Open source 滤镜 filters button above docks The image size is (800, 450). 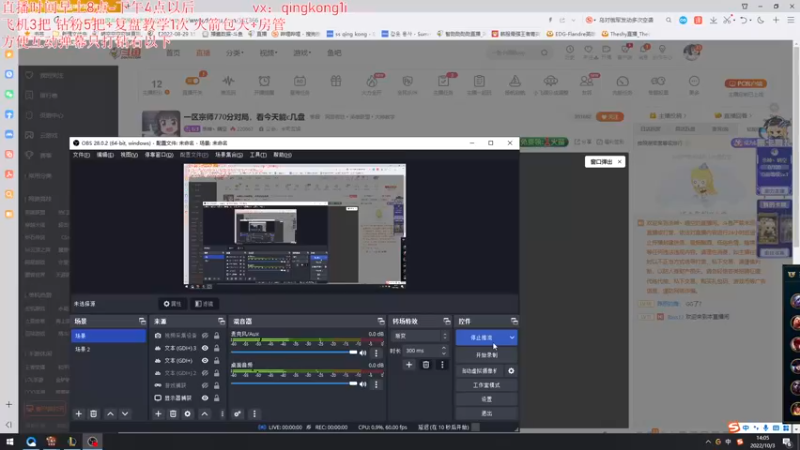coord(205,304)
